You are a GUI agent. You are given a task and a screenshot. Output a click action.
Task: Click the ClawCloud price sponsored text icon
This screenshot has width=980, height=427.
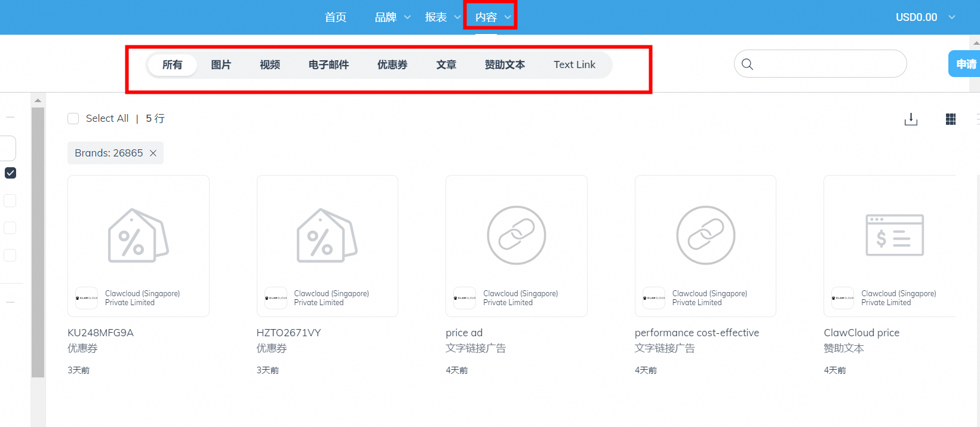(x=894, y=235)
